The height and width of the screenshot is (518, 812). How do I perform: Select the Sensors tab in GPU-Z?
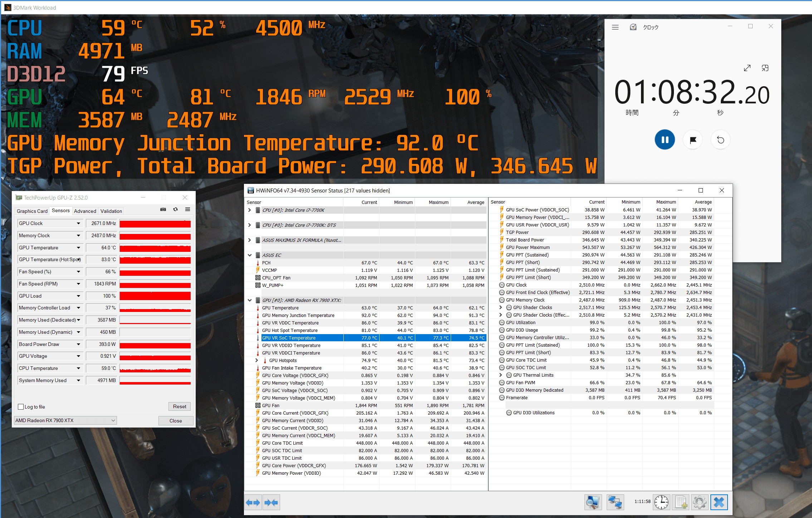[x=61, y=210]
